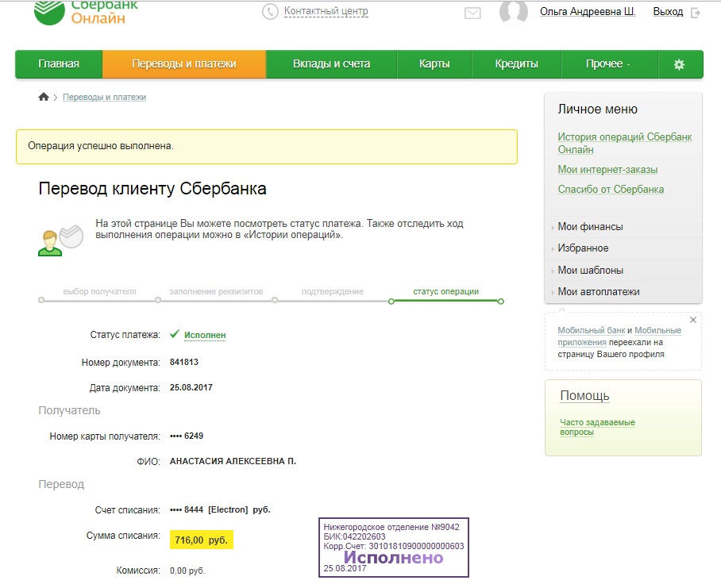Open Спасибо от Сбербанка link

tap(611, 190)
